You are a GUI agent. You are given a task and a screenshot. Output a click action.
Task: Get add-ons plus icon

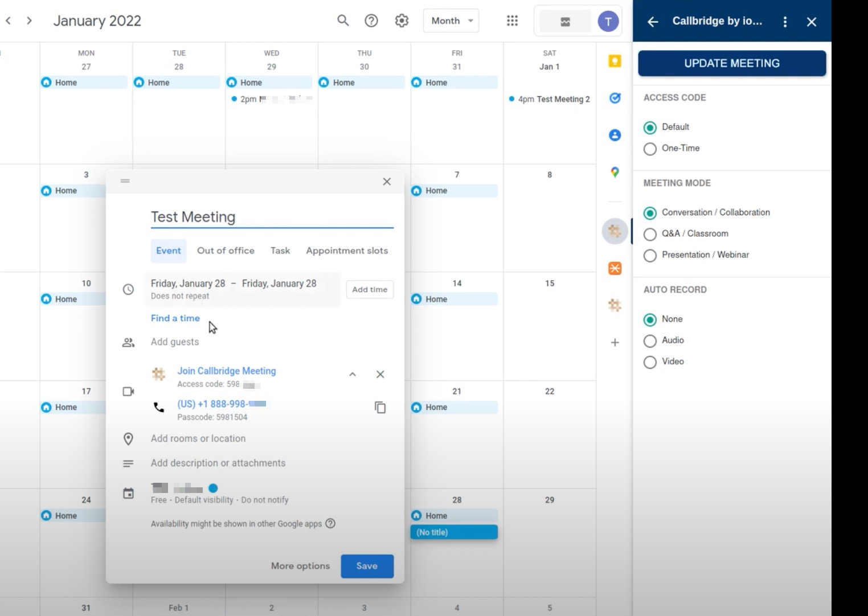pos(615,343)
